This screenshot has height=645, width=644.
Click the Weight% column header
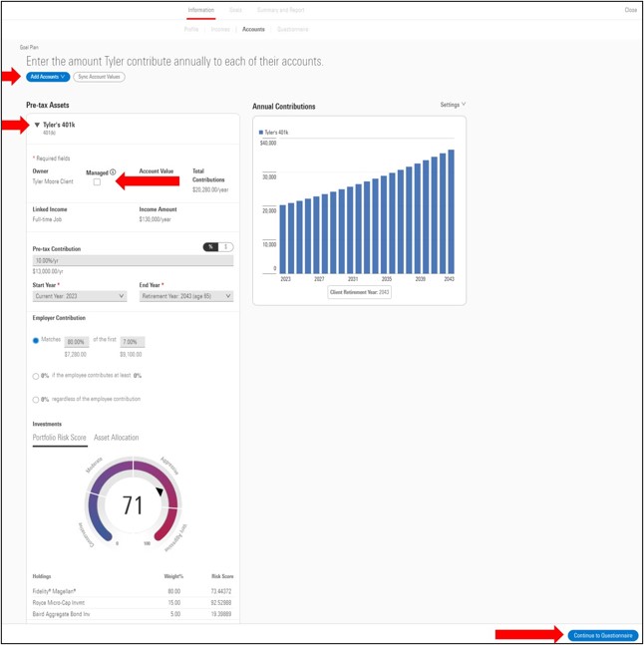coord(173,576)
